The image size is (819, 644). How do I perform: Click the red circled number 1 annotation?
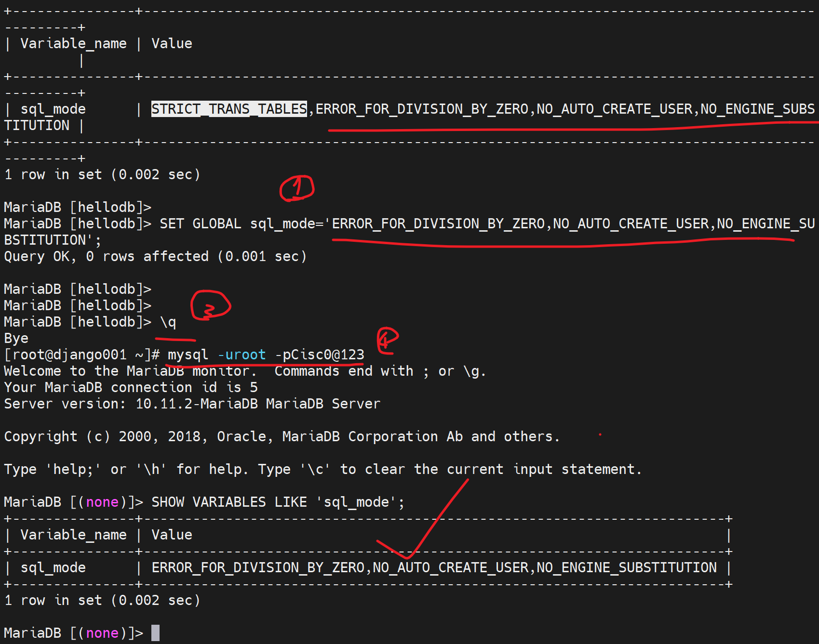tap(296, 188)
